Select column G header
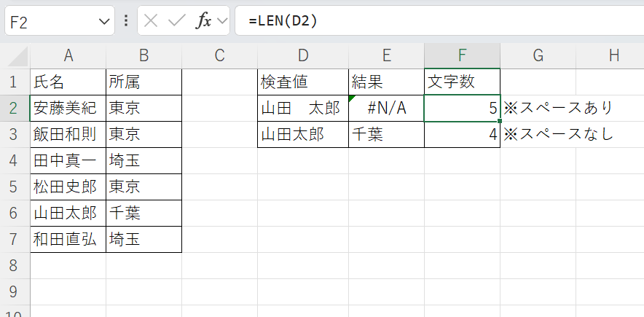The height and width of the screenshot is (317, 644). [538, 56]
